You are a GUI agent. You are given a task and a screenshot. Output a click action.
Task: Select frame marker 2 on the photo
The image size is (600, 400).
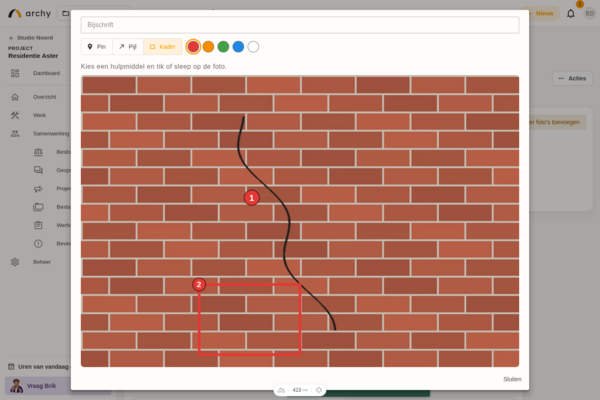point(199,284)
